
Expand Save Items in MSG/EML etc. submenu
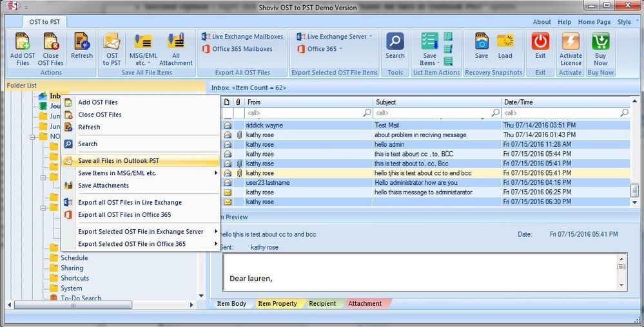point(140,173)
